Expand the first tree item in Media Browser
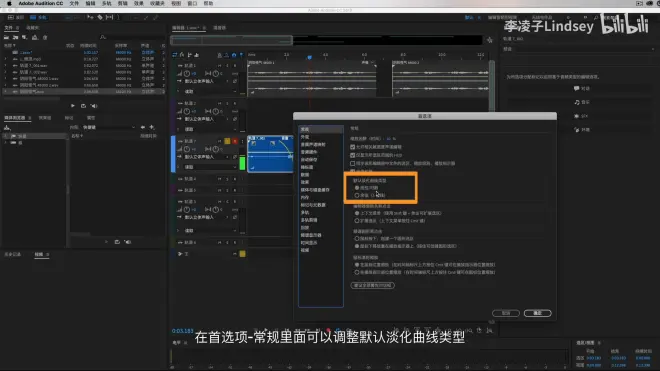 pos(5,136)
